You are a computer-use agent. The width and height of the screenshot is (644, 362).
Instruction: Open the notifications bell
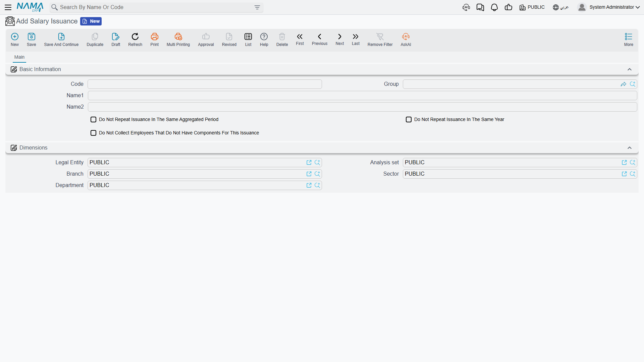pyautogui.click(x=494, y=7)
